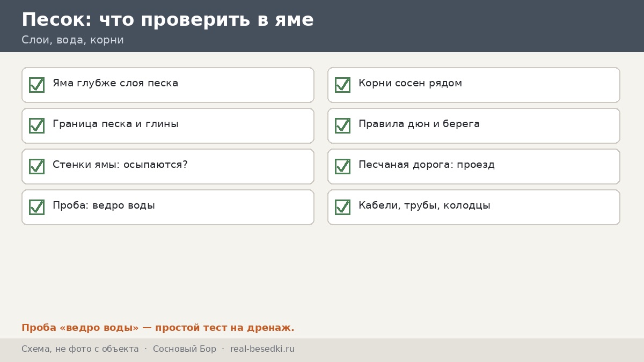Screen dimensions: 644x362
Task: Click the 'Проба: ведро воды' item label
Action: tap(104, 205)
